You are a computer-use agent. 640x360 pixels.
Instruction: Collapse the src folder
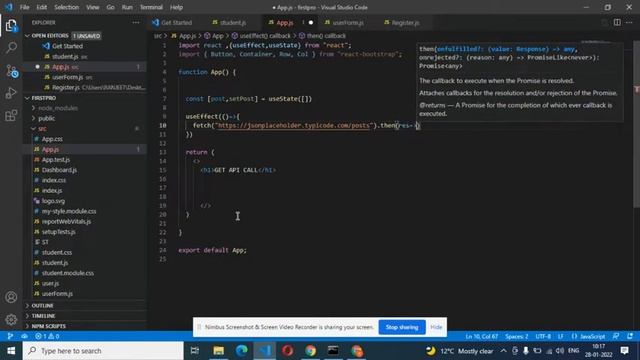(42, 129)
